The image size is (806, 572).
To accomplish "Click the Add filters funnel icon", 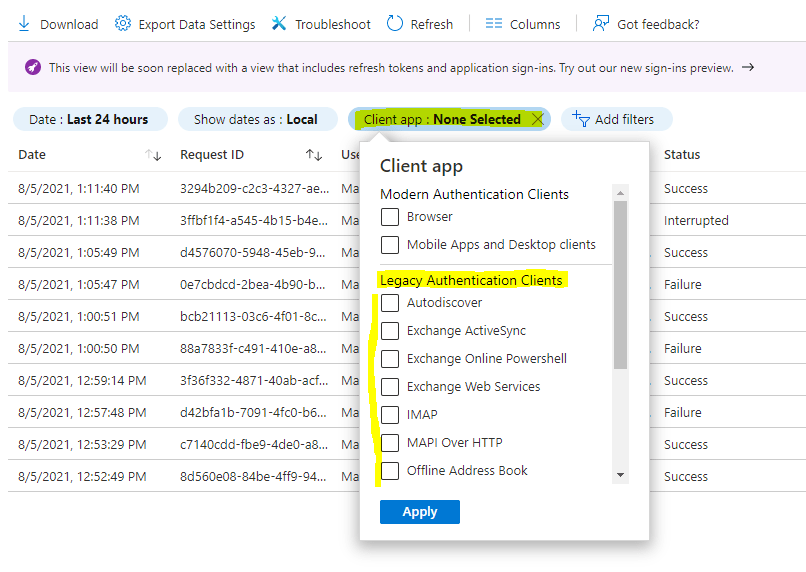I will coord(580,119).
